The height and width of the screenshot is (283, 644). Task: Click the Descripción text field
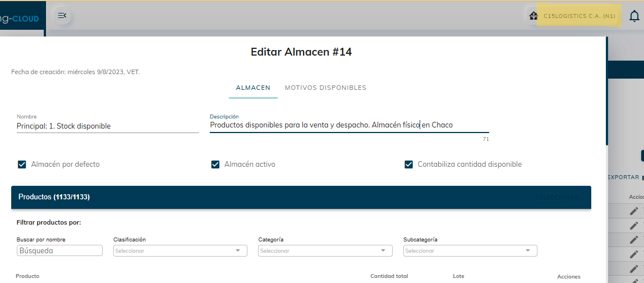pyautogui.click(x=348, y=125)
